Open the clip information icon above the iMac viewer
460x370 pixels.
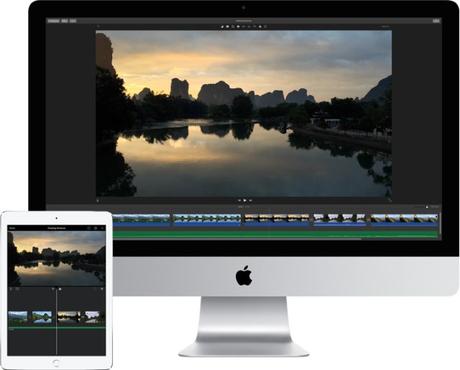coord(266,26)
